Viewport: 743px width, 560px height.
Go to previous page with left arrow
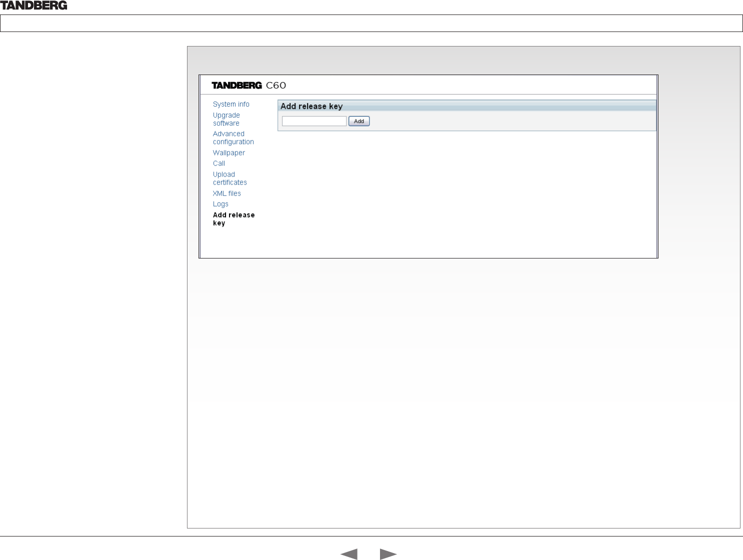pyautogui.click(x=349, y=554)
